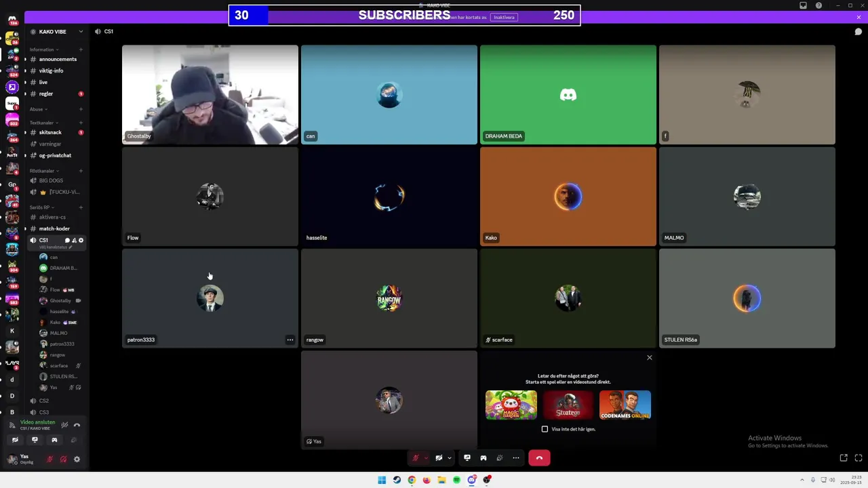The width and height of the screenshot is (868, 488).
Task: Launch the Magic Garden activity
Action: coord(511,405)
